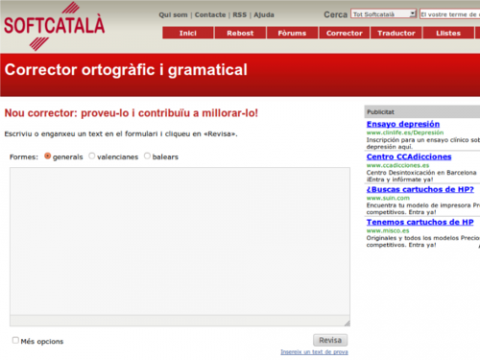Go to the Rebost tab
Screen dimensions: 480x360
240,33
